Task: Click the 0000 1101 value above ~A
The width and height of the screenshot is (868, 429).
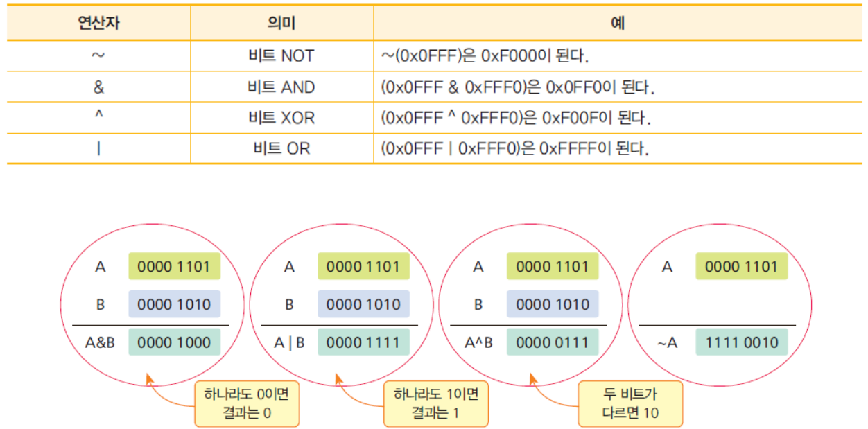Action: (742, 266)
